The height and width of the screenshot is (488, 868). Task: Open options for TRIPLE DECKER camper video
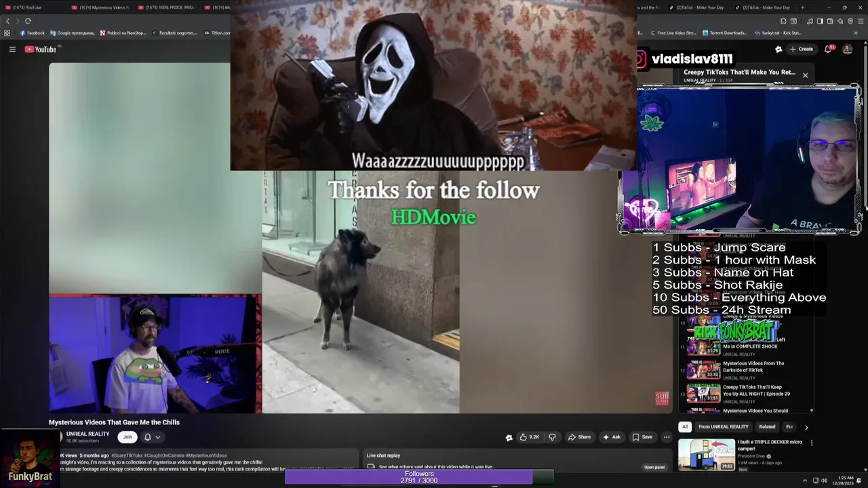pos(811,443)
